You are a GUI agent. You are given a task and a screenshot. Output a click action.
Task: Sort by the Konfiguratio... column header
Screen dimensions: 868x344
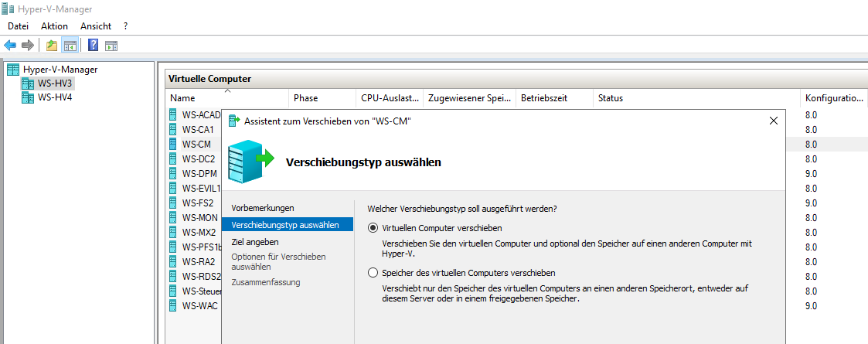click(834, 98)
